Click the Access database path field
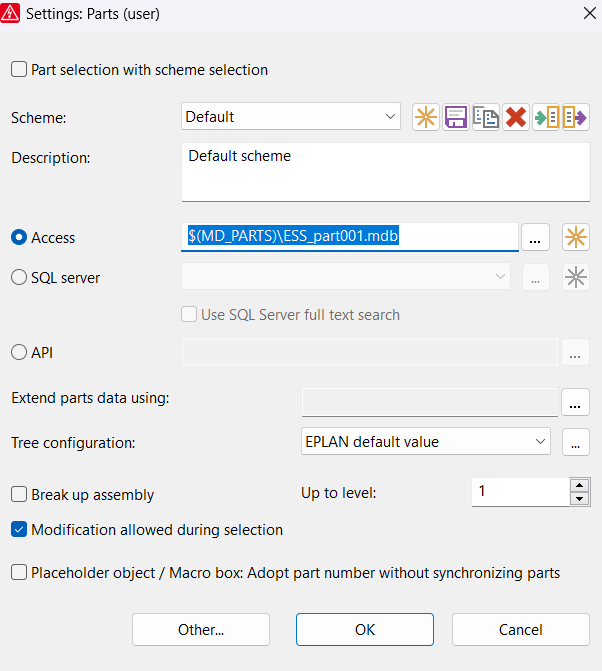602x671 pixels. pos(350,237)
